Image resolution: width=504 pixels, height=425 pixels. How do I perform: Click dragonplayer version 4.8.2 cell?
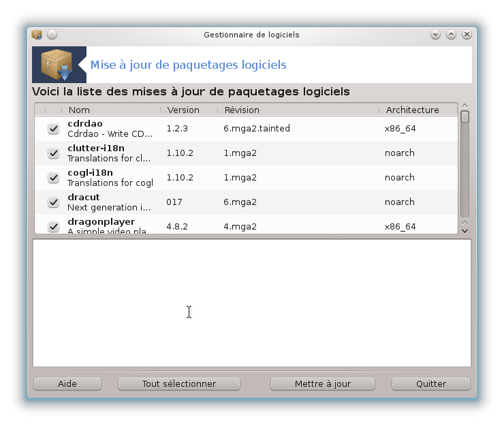(x=177, y=226)
